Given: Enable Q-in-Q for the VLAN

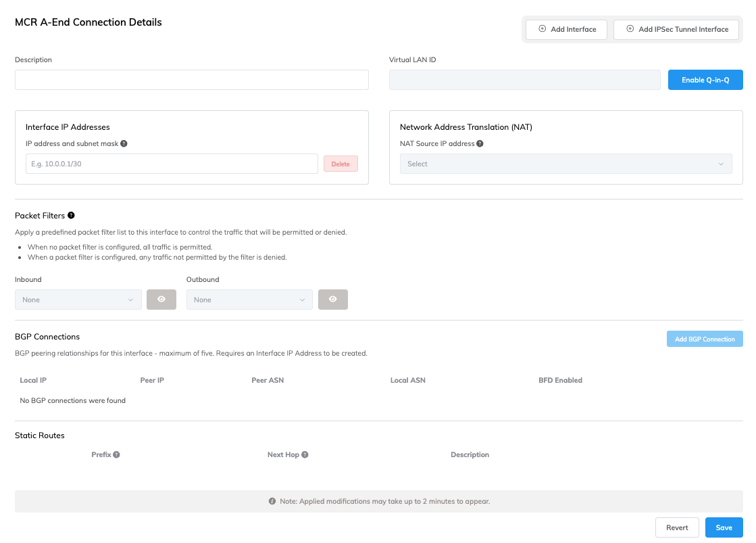Looking at the screenshot, I should pyautogui.click(x=705, y=80).
